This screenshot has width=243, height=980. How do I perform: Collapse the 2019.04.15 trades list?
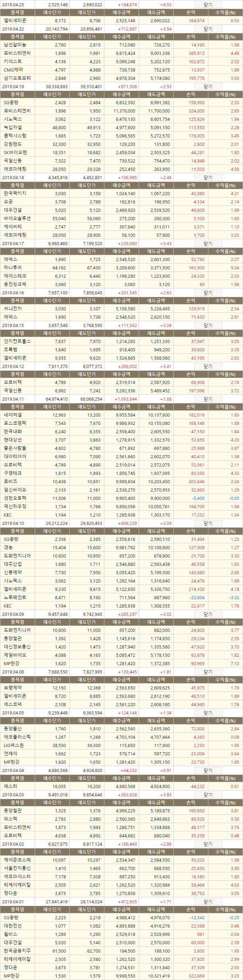208,326
